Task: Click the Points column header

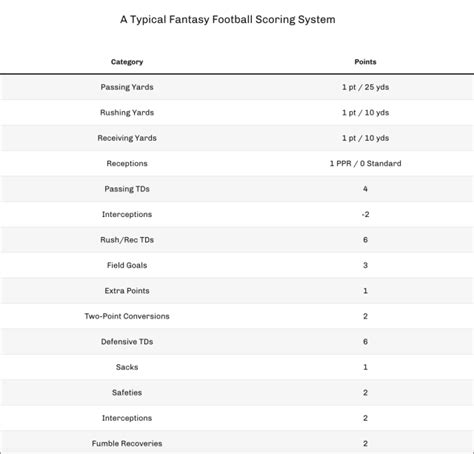Action: point(365,62)
